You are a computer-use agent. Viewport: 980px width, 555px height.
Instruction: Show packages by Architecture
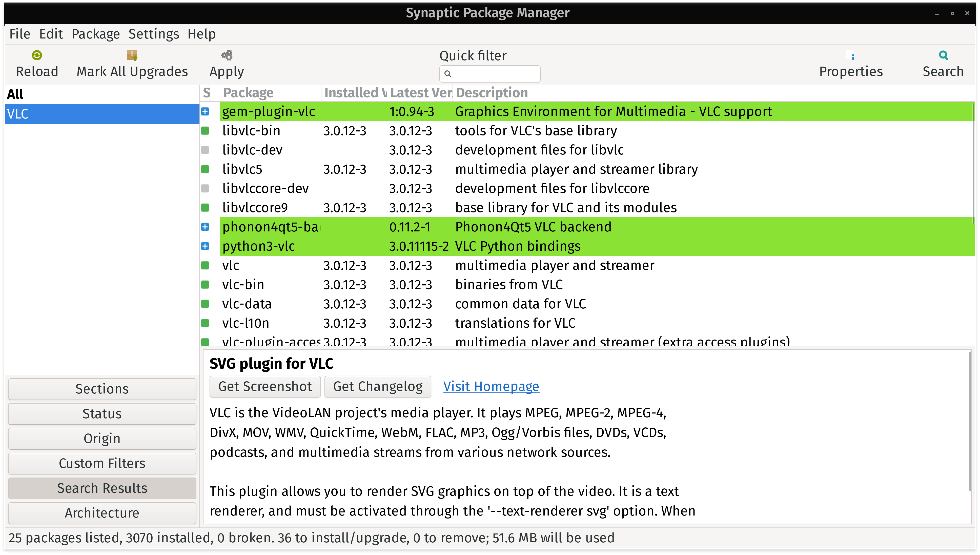(x=102, y=513)
